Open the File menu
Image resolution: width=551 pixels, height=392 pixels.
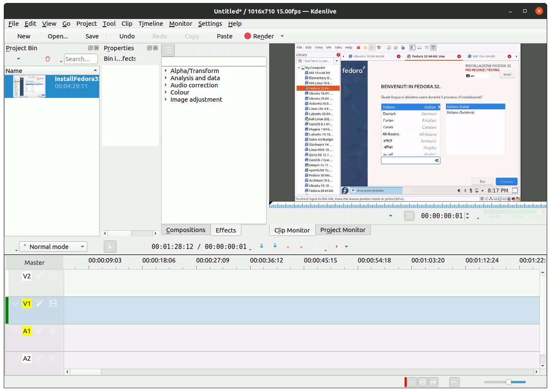pos(14,24)
